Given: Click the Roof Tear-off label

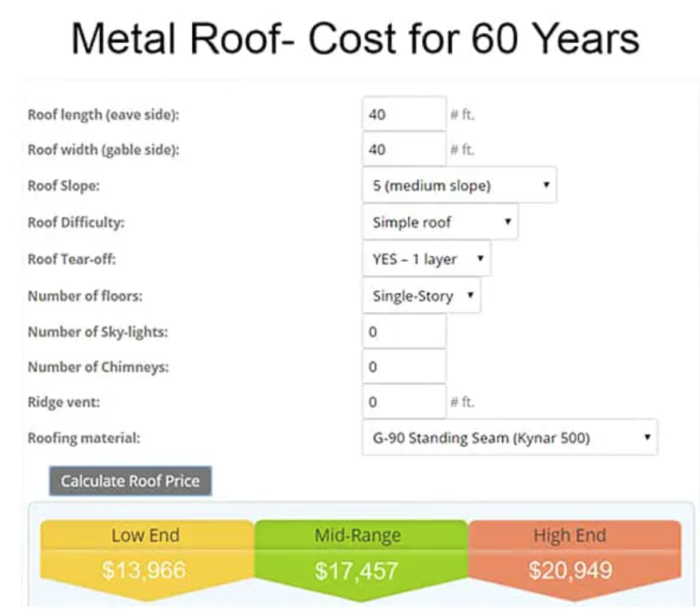Looking at the screenshot, I should (72, 259).
